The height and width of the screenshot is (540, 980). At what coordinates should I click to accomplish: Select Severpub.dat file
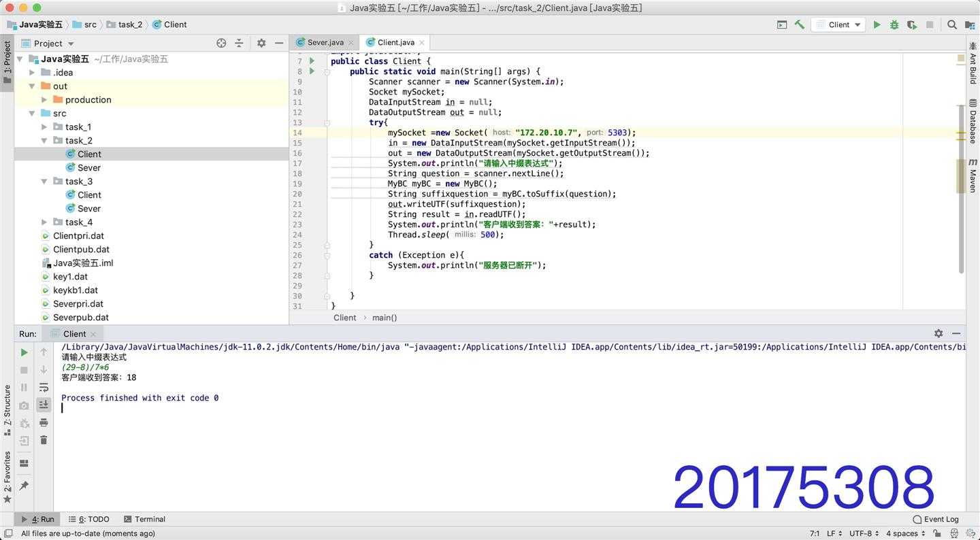80,317
